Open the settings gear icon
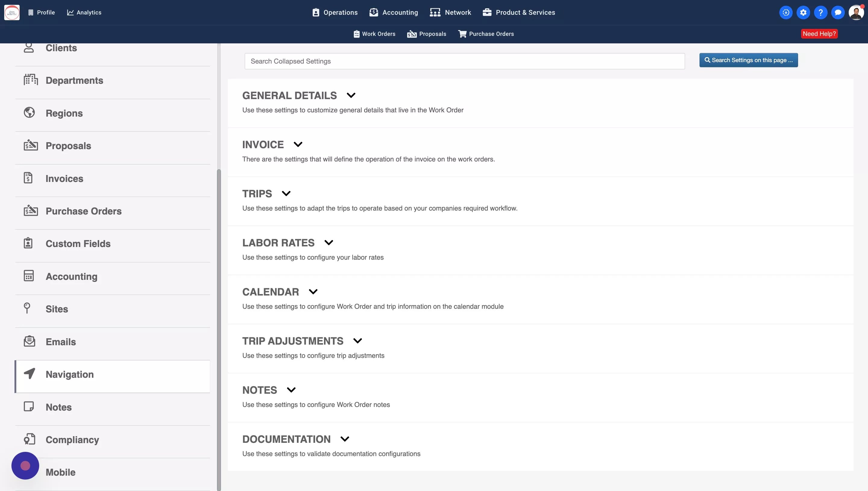The height and width of the screenshot is (491, 868). coord(803,12)
